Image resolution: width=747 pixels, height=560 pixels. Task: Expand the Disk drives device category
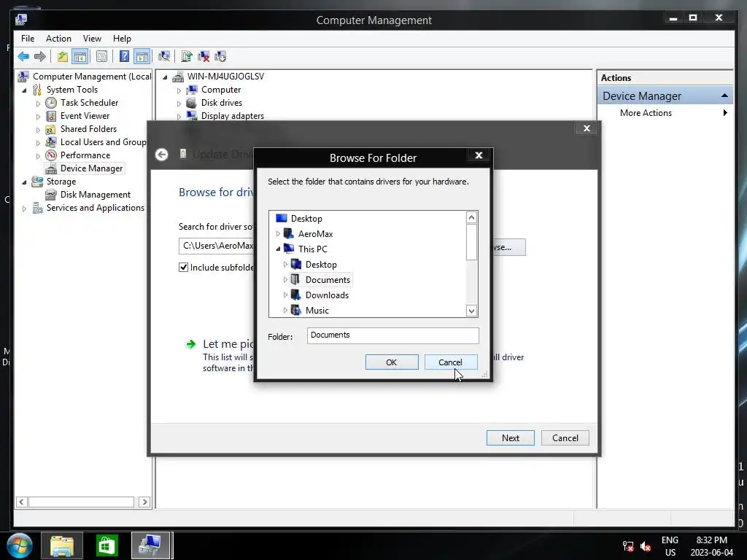(x=179, y=104)
